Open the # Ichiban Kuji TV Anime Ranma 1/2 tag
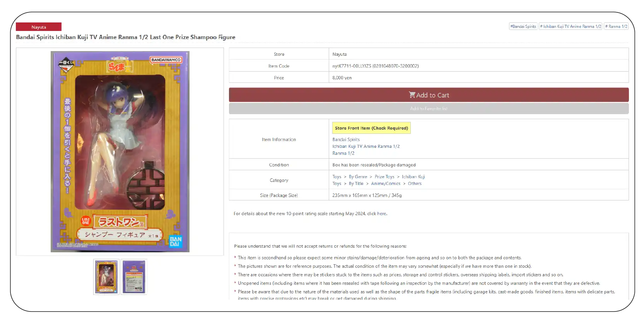Screen dimensions: 644x320 [570, 27]
